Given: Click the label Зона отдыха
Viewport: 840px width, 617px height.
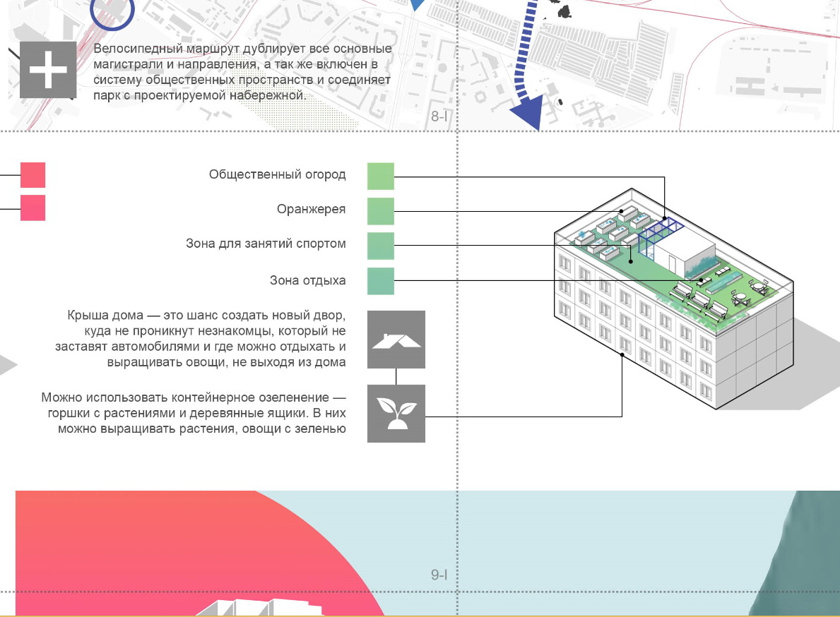Looking at the screenshot, I should pos(307,280).
